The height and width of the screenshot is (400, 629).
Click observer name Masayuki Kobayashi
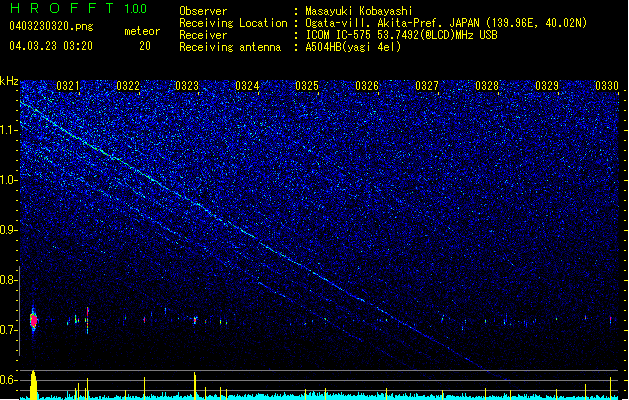pyautogui.click(x=359, y=11)
